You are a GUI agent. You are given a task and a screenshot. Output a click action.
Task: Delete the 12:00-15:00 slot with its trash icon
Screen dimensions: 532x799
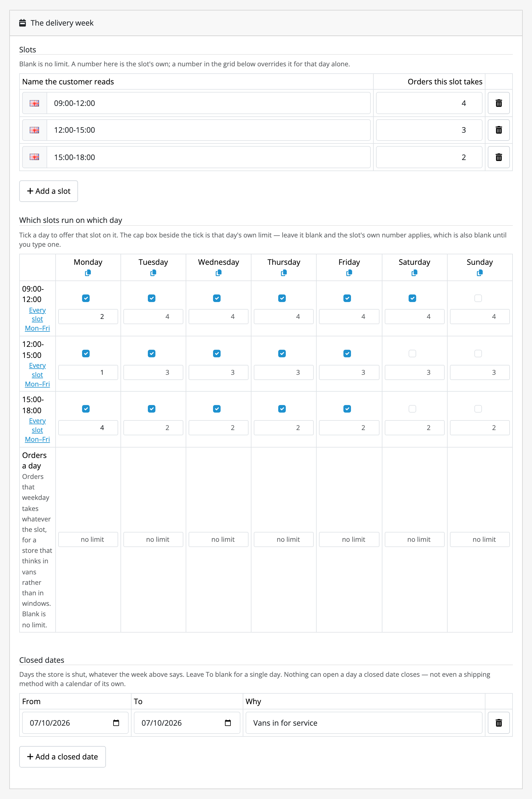tap(499, 130)
